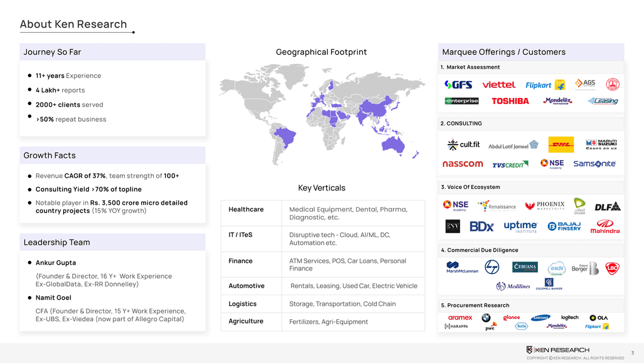Select the Healthcare row in Key Verticals
The height and width of the screenshot is (363, 644).
click(246, 209)
